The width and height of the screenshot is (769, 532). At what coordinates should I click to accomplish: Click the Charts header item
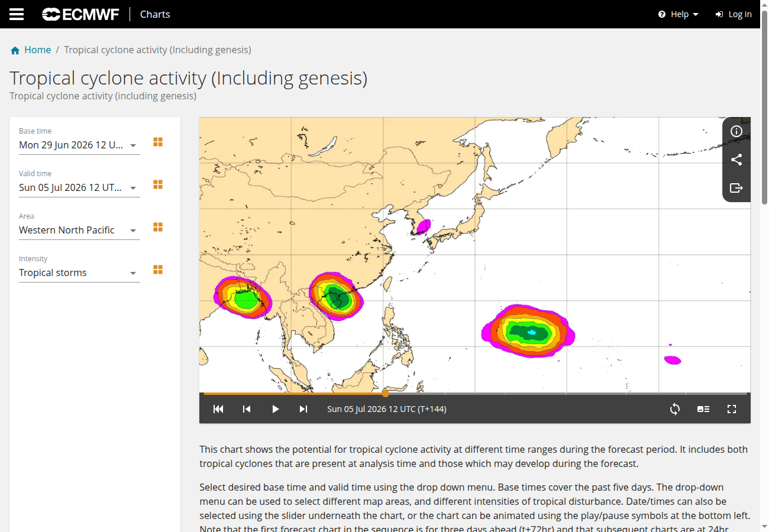(x=155, y=14)
